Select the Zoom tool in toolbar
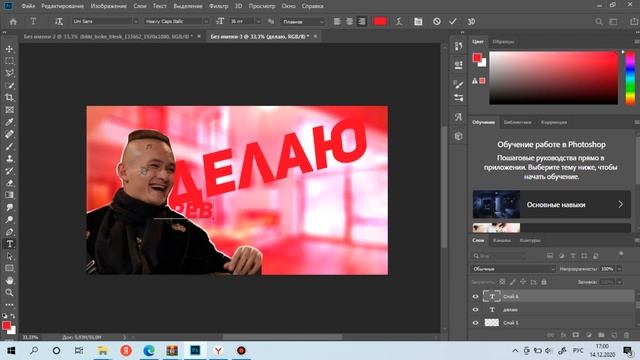640x360 pixels. point(9,293)
